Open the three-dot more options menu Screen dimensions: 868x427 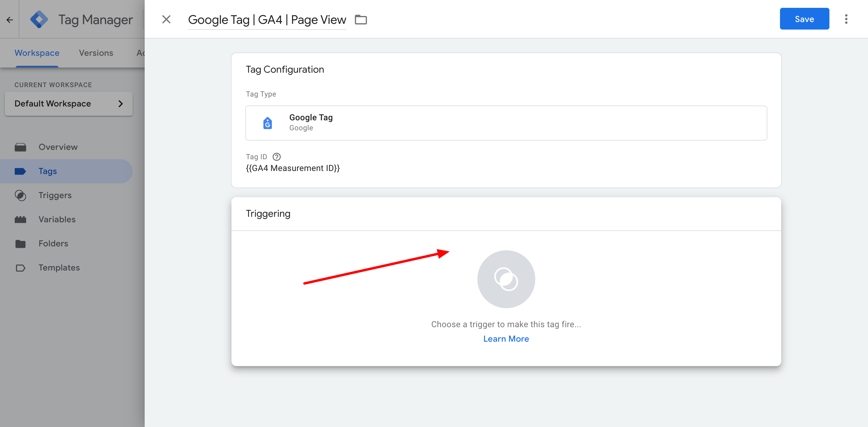coord(846,19)
